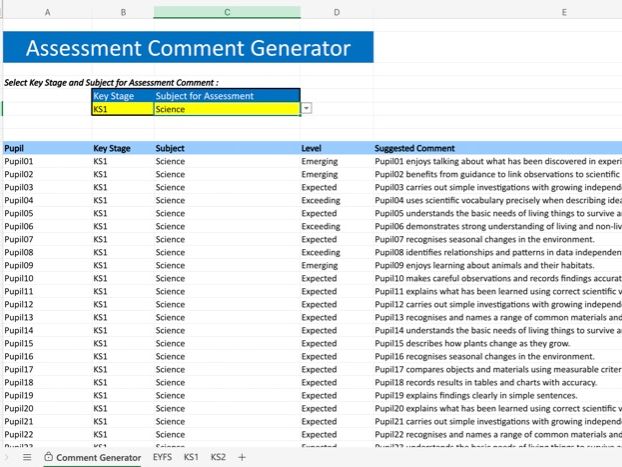Screen dimensions: 622x467
Task: Select the Pupil03 name cell
Action: pos(47,187)
